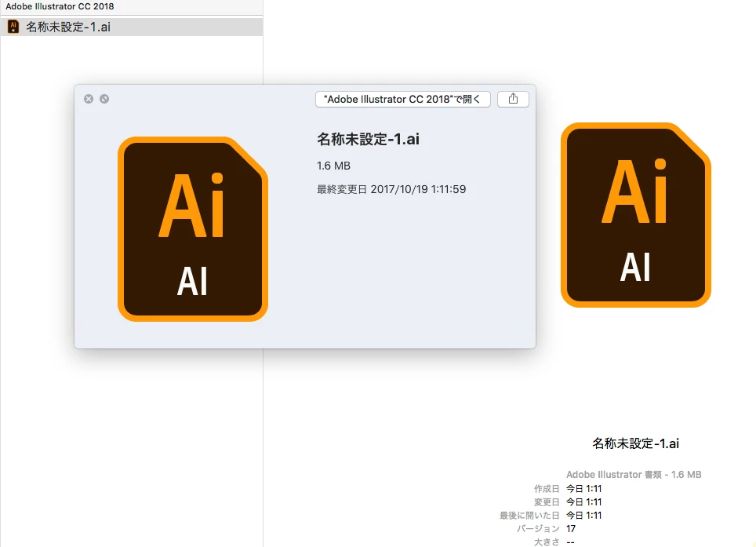Click the 大きさ -- row
This screenshot has height=547, width=756.
554,542
